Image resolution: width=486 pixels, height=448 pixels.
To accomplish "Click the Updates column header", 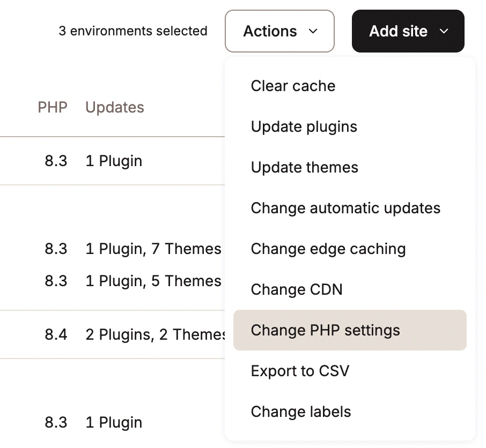I will 115,107.
